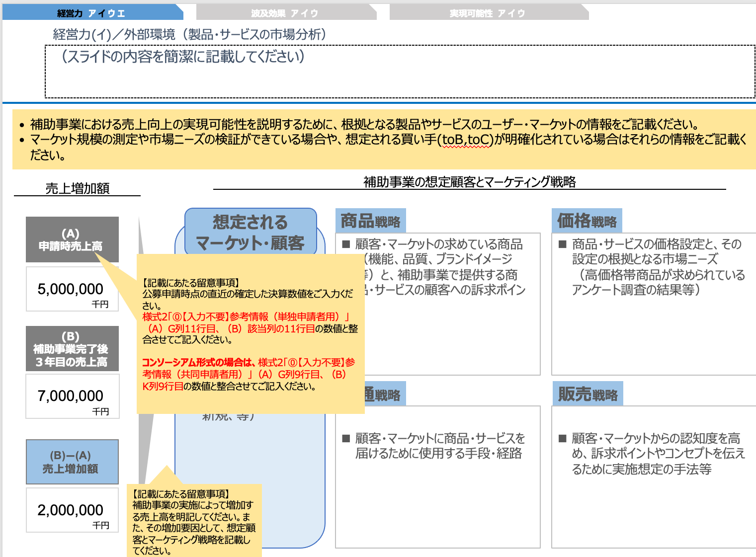Screen dimensions: 756x557
Task: Click the 流通戦略 section header
Action: point(388,394)
